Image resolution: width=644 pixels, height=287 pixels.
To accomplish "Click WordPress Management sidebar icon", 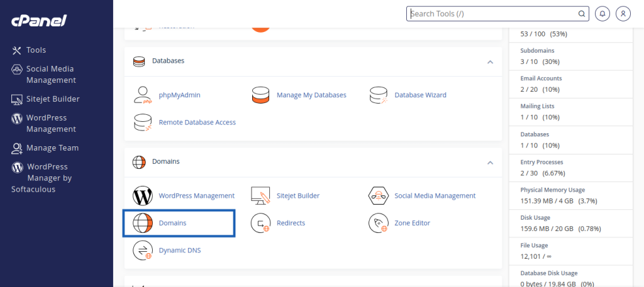I will point(16,118).
